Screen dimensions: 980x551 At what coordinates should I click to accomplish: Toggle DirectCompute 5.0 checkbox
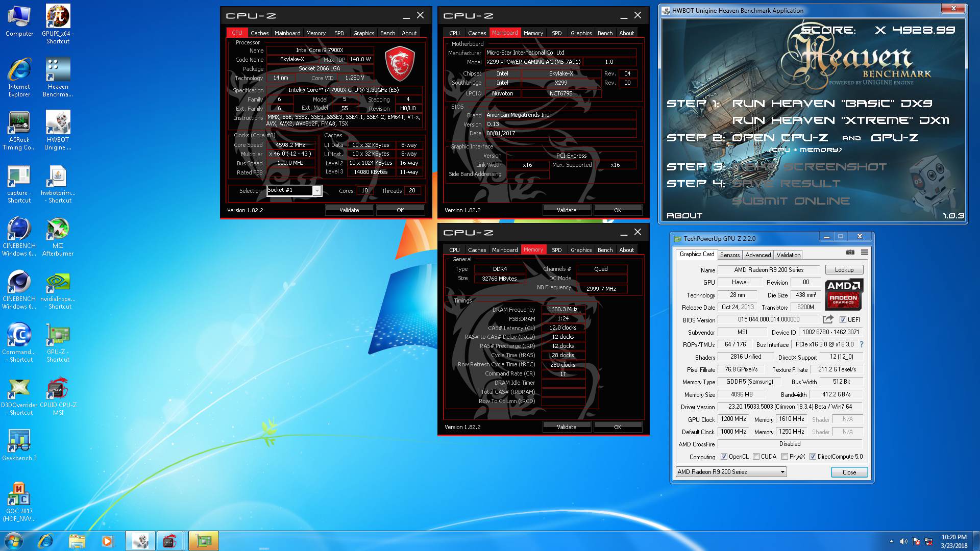point(813,457)
